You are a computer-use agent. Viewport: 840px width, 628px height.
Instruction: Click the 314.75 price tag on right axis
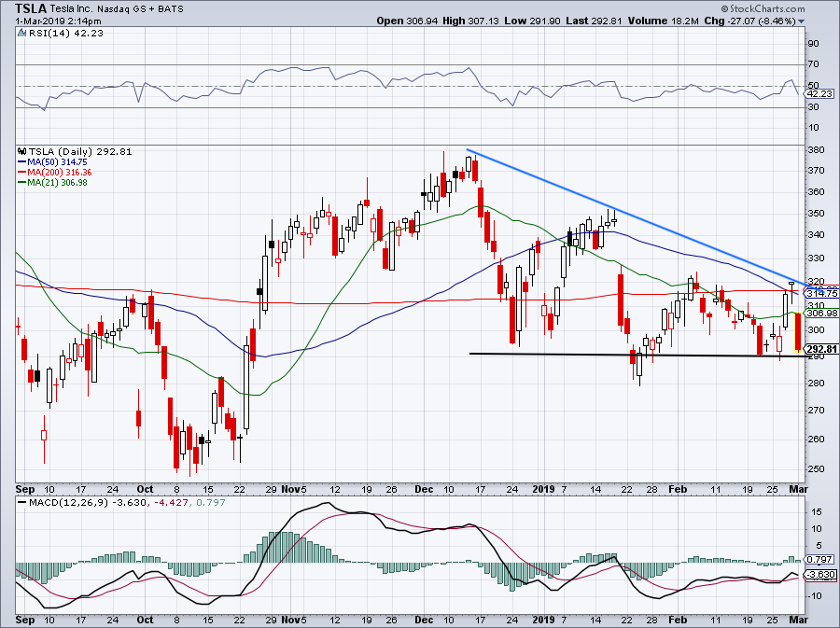(x=821, y=293)
